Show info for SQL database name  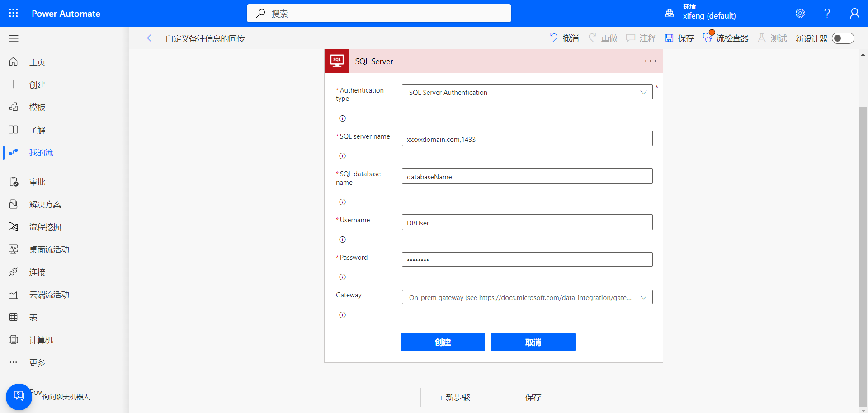[x=342, y=202]
